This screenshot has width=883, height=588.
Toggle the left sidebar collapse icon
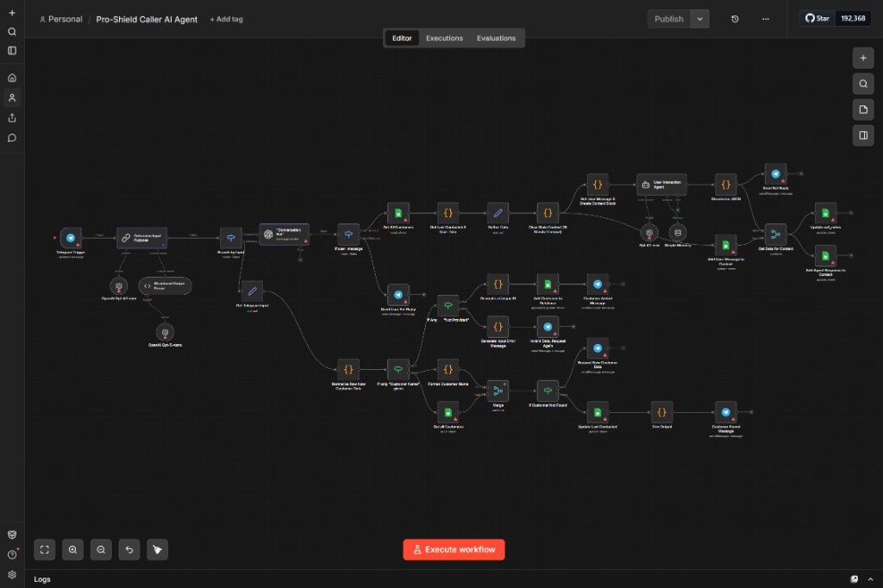point(12,50)
